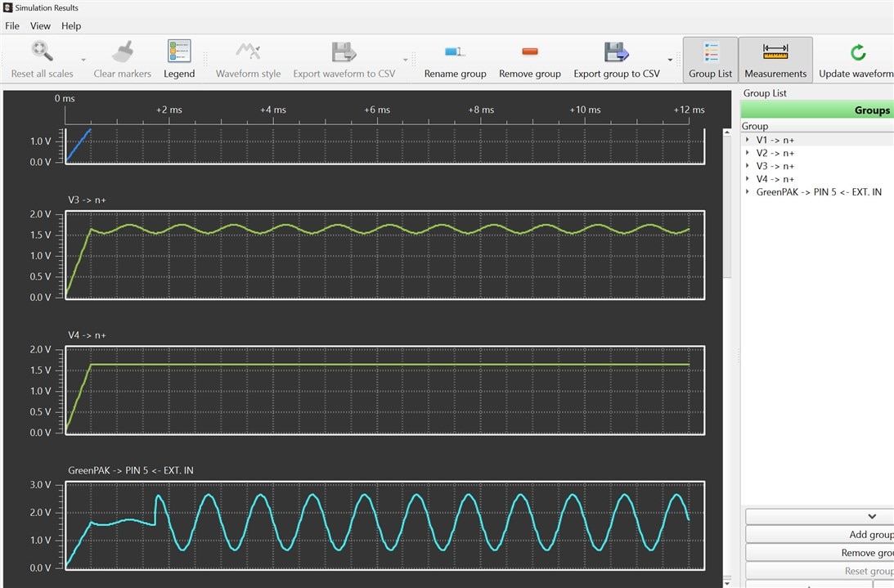The image size is (894, 588).
Task: Toggle the Measurements panel button
Action: (775, 60)
